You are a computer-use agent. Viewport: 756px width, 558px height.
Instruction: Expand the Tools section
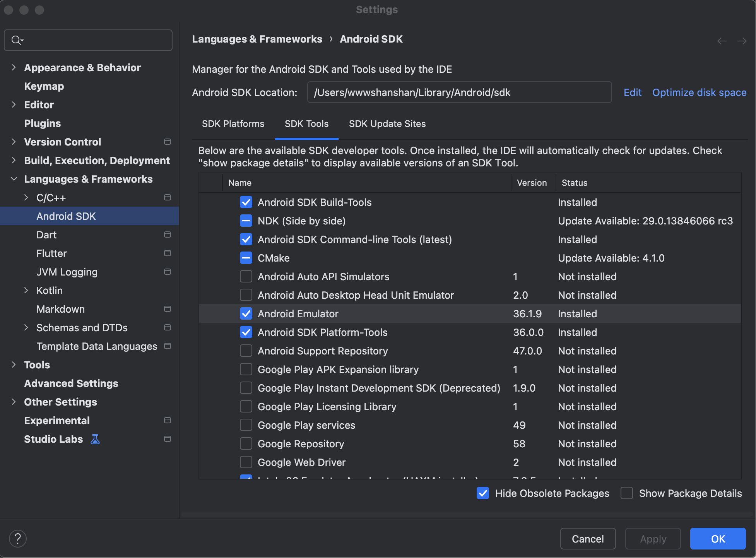coord(14,365)
